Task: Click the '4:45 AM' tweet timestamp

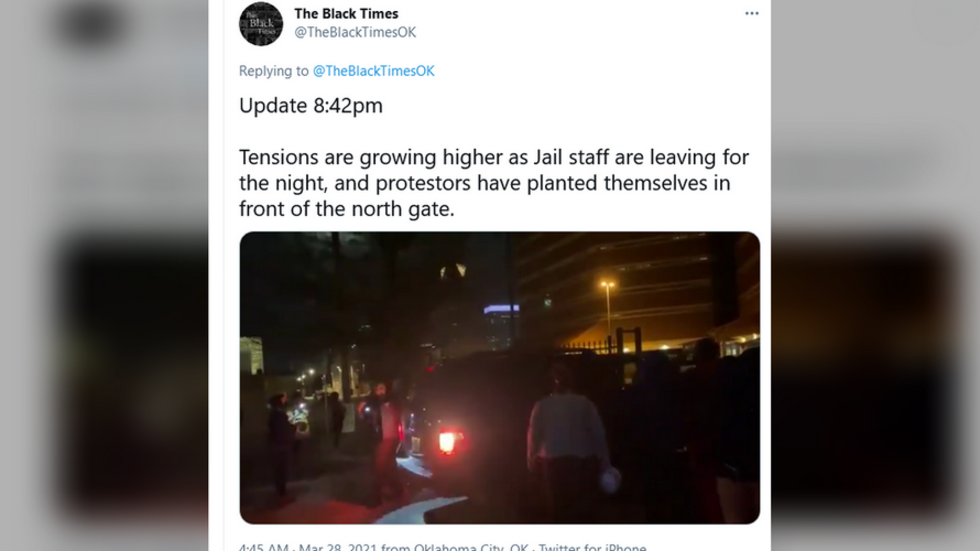Action: (x=263, y=547)
